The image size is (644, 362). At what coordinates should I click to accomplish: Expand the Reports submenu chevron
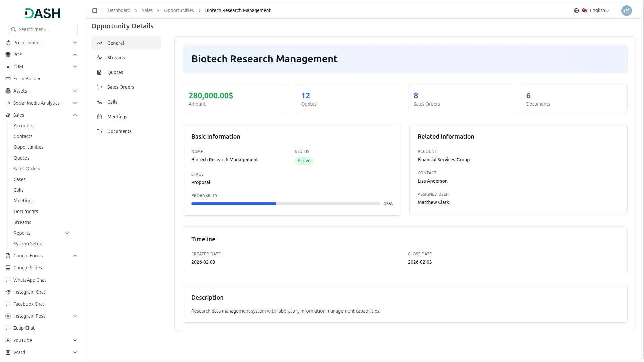pyautogui.click(x=67, y=233)
